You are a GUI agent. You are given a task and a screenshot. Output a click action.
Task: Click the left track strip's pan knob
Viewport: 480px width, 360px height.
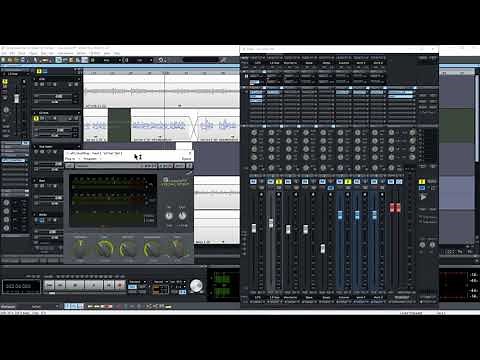pos(6,110)
